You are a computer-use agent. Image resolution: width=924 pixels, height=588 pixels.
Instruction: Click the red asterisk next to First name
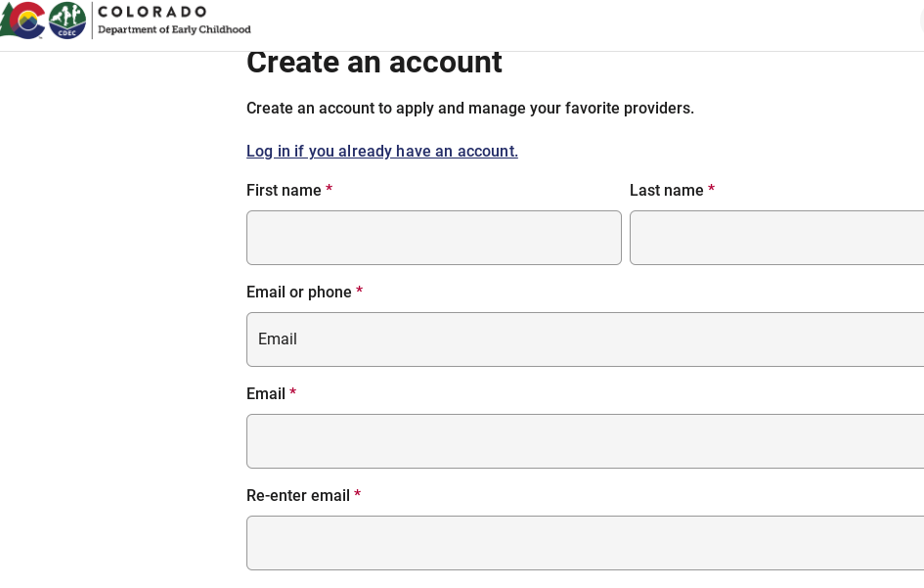click(330, 190)
